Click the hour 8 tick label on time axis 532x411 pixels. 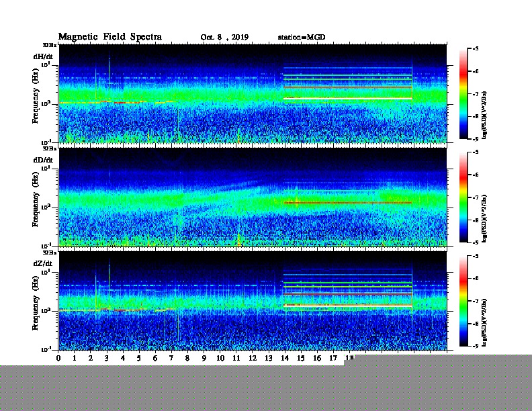point(187,358)
